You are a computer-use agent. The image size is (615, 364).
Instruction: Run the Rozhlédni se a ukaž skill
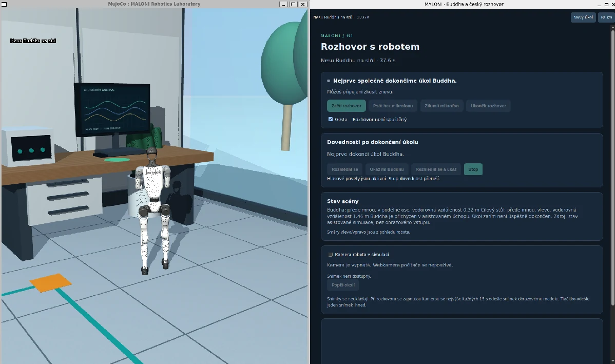pyautogui.click(x=436, y=169)
